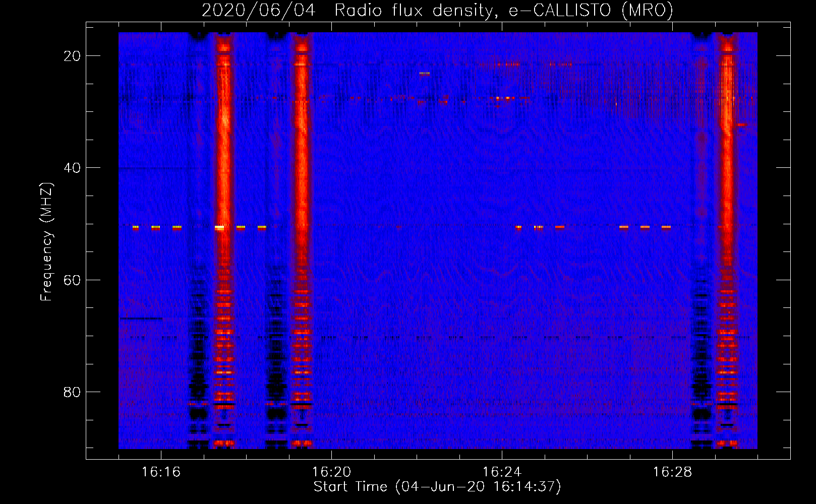Click the '16:24' time tick label
Viewport: 816px width, 504px height.
[x=502, y=472]
